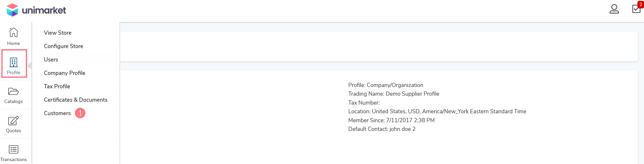The width and height of the screenshot is (644, 164).
Task: Click the unimarket wordmark text
Action: click(44, 10)
